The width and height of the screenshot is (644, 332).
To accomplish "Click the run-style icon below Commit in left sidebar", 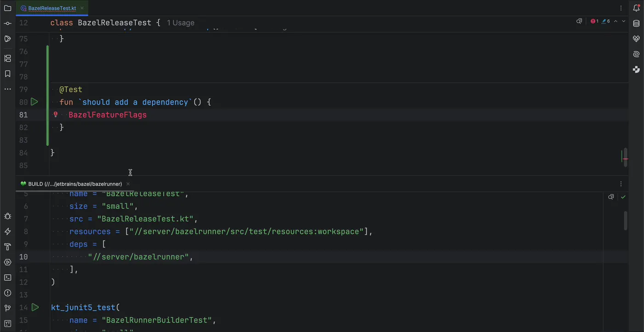I will click(x=7, y=39).
